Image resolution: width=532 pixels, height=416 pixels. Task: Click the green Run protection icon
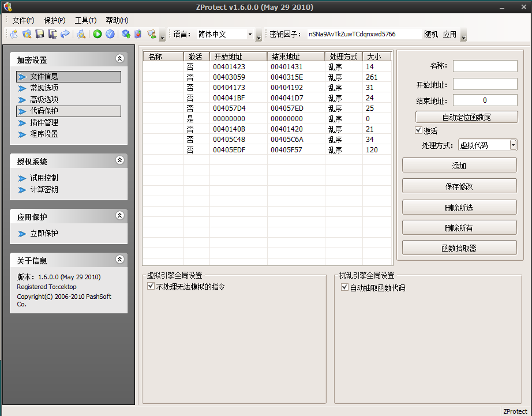pyautogui.click(x=96, y=35)
